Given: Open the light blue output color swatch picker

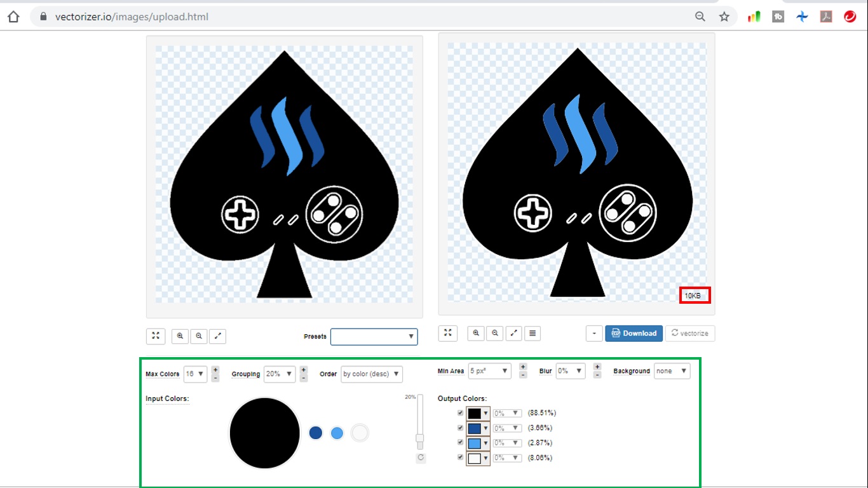Looking at the screenshot, I should pyautogui.click(x=478, y=443).
